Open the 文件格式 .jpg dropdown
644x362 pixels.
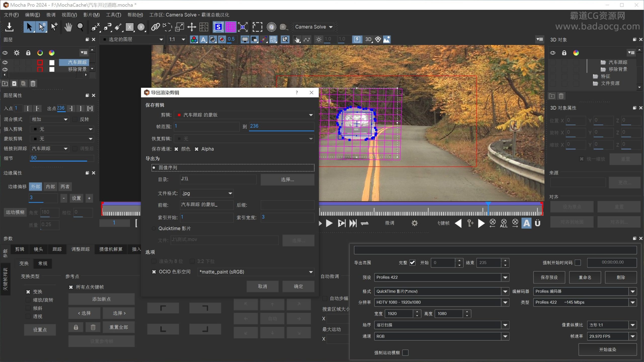[207, 193]
